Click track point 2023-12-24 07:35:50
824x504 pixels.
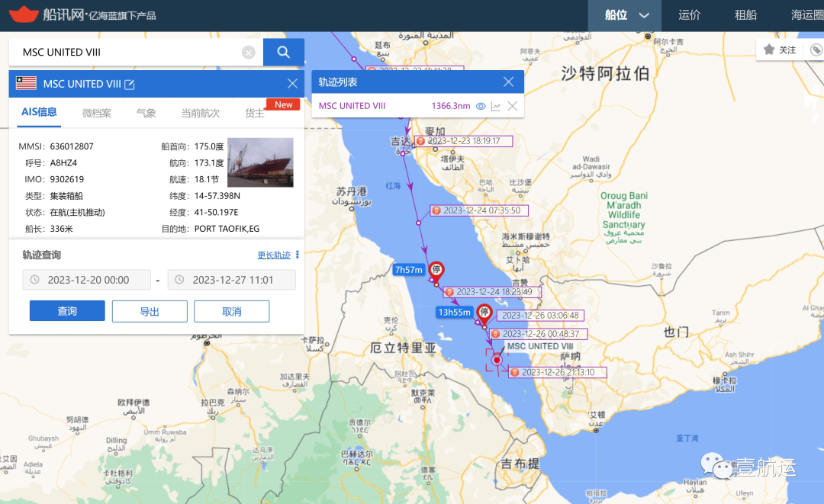tap(479, 210)
